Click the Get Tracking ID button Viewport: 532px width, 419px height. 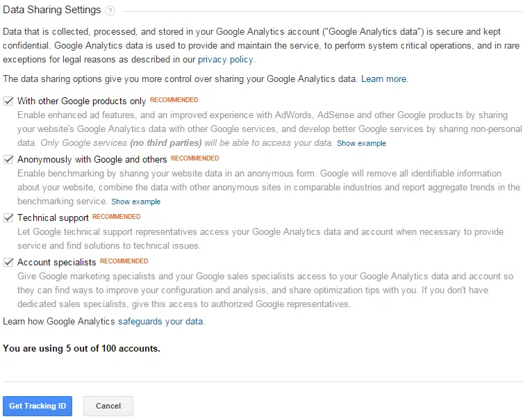[38, 406]
